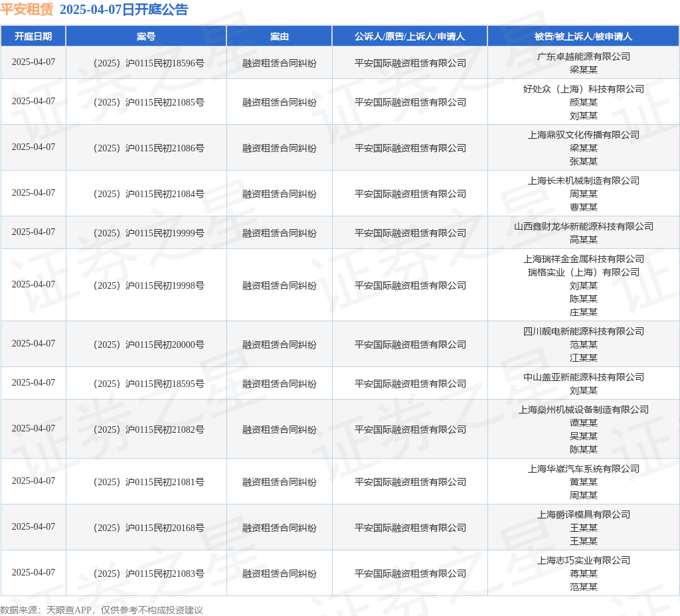This screenshot has height=616, width=680.
Task: Click defendant 上海华崴汽车系统有限公司
Action: click(583, 469)
